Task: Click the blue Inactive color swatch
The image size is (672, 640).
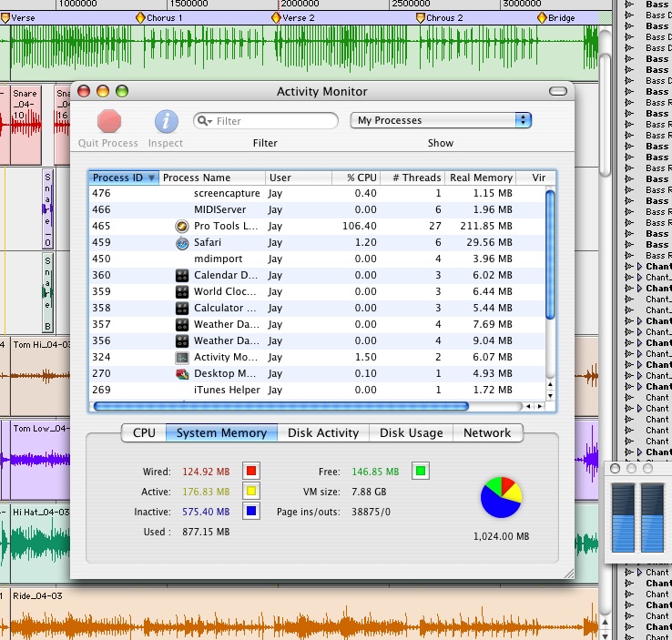Action: pos(251,511)
